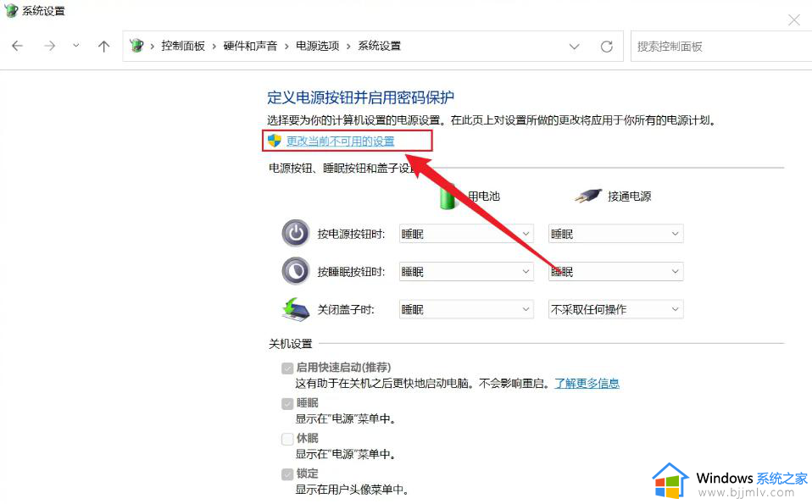Expand chevron after 电源选项 breadcrumb
The width and height of the screenshot is (812, 504).
tap(348, 47)
